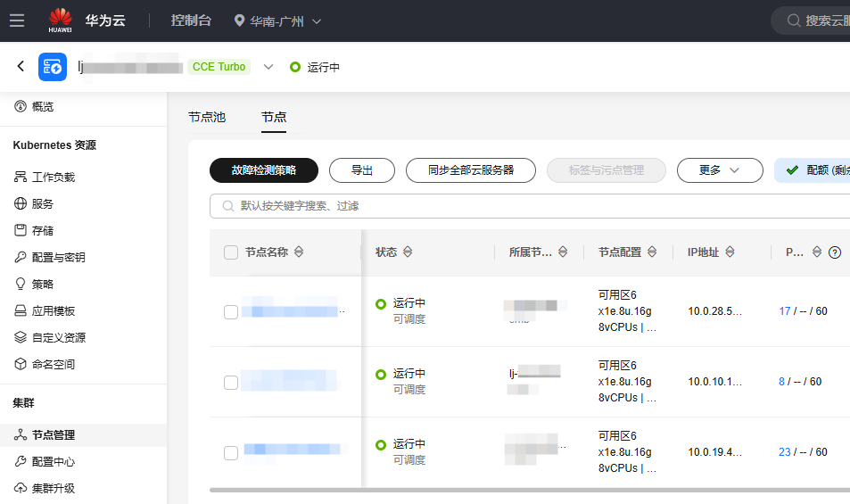Switch to the 节点 tab

274,117
